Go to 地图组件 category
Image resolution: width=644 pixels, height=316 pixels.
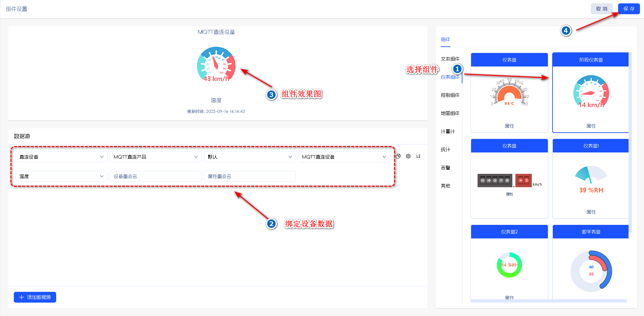[x=450, y=113]
